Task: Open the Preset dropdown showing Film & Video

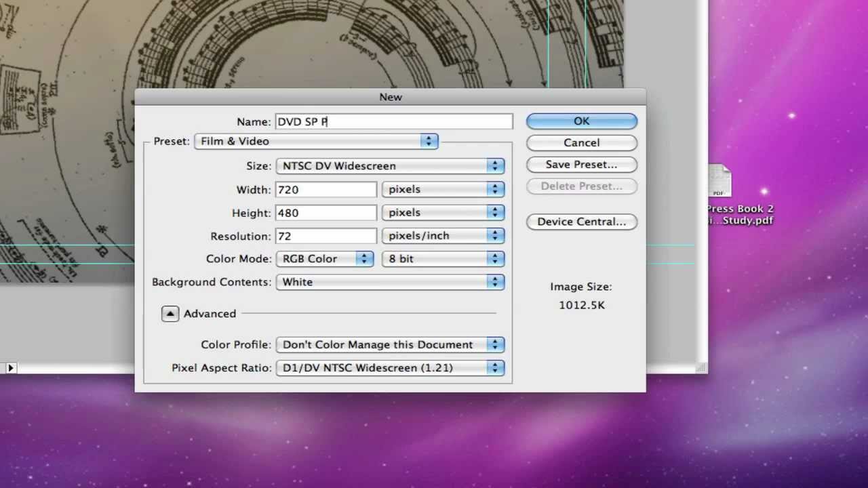Action: click(316, 141)
